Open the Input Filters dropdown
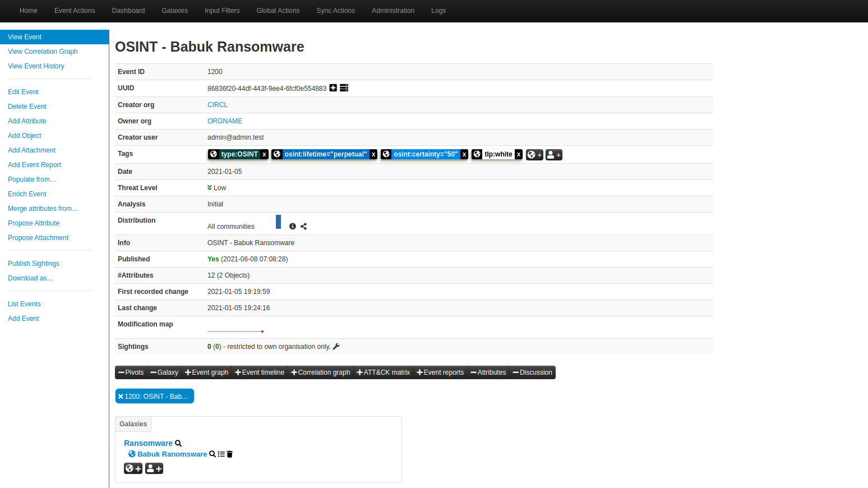 coord(222,11)
